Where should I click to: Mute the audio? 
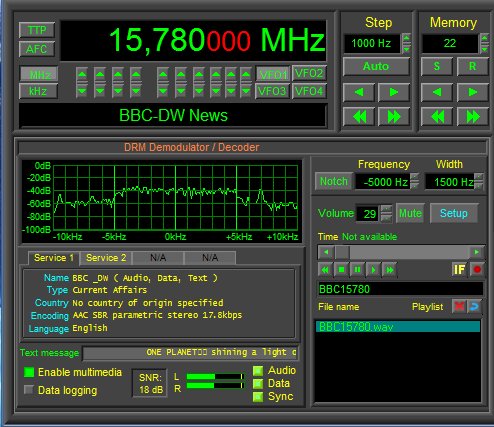point(410,213)
